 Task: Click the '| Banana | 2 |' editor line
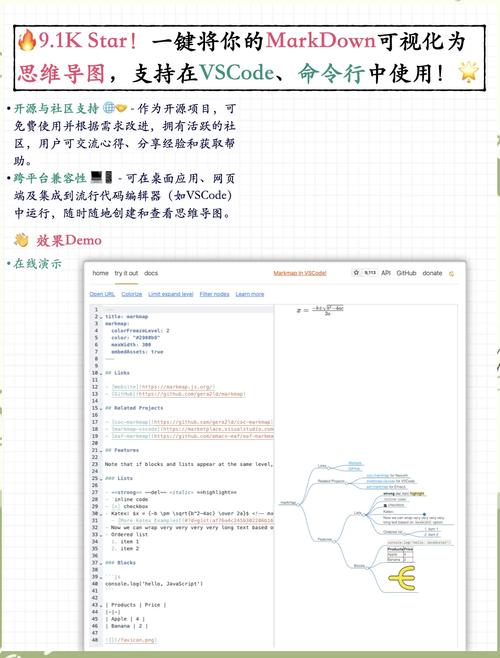126,626
